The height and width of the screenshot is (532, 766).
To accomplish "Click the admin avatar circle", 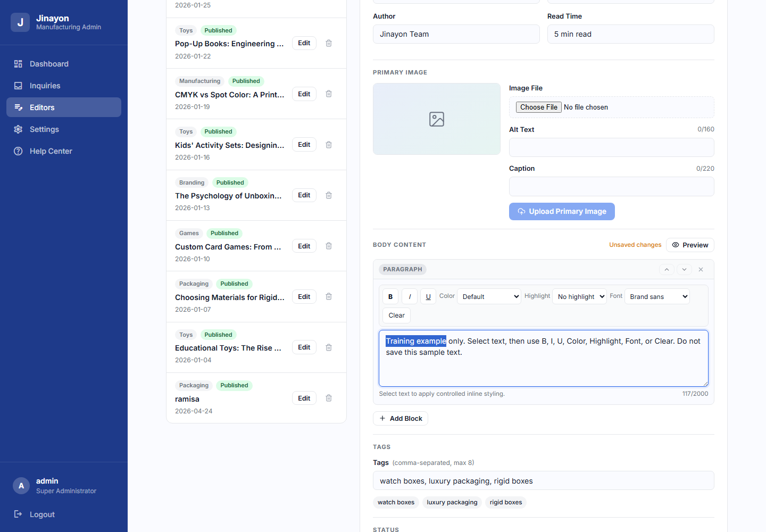I will [x=21, y=486].
